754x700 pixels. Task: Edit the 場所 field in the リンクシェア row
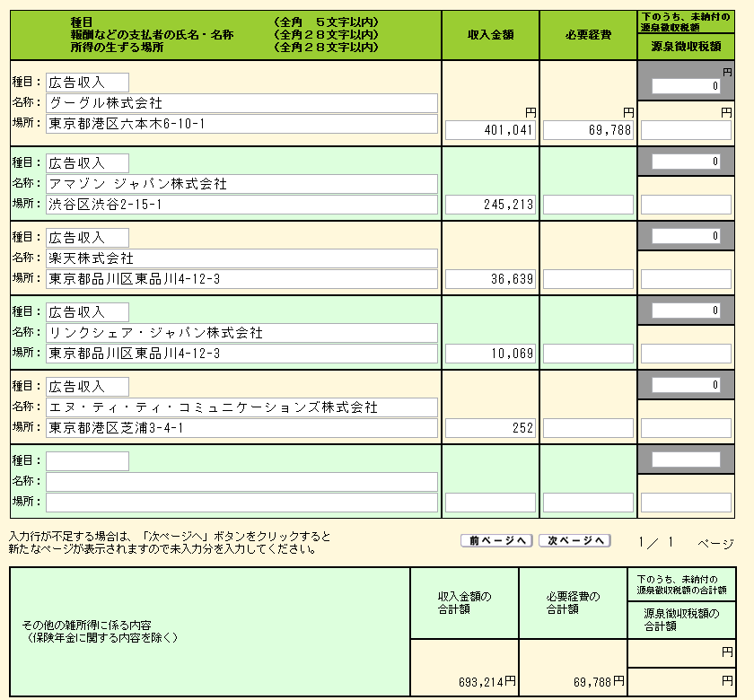pyautogui.click(x=241, y=354)
